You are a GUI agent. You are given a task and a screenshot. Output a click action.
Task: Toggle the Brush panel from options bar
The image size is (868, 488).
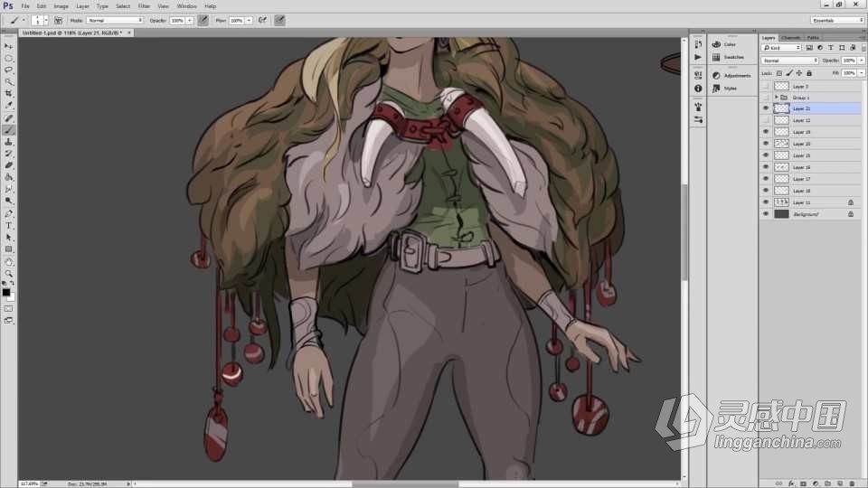coord(58,20)
